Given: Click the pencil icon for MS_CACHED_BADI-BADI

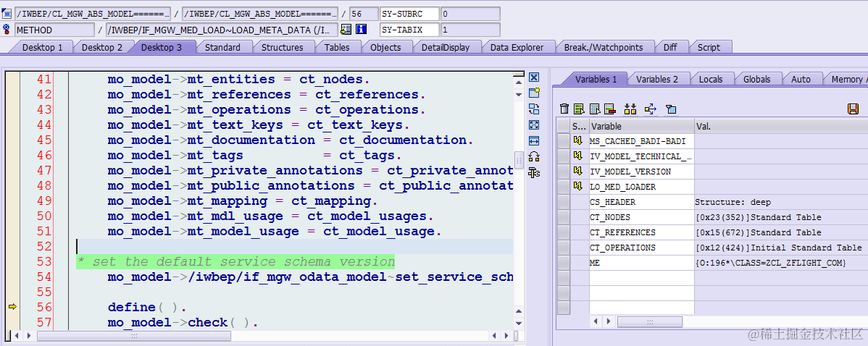Looking at the screenshot, I should pyautogui.click(x=579, y=141).
